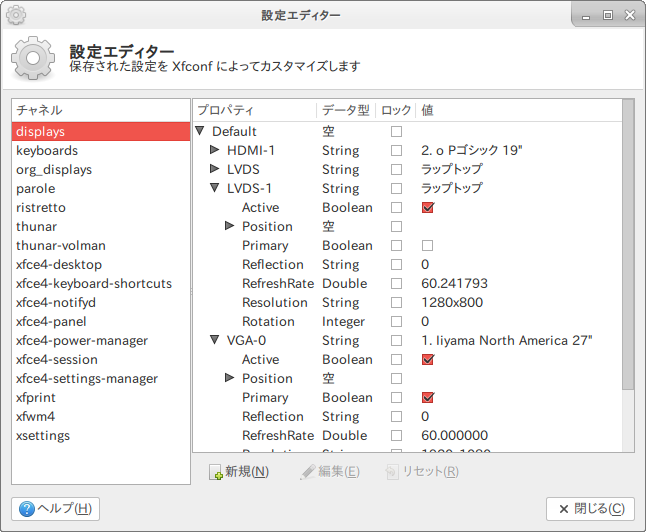The image size is (646, 532).
Task: Click the データ型 column header
Action: coord(346,110)
